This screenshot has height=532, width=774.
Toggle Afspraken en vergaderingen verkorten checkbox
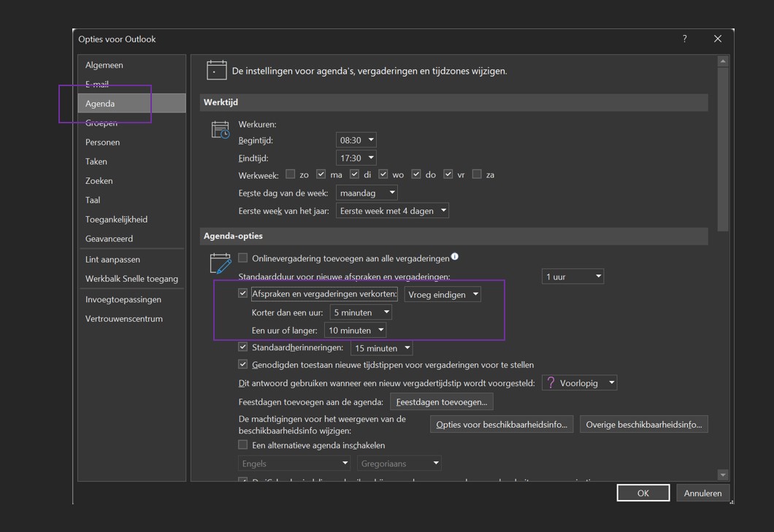243,293
